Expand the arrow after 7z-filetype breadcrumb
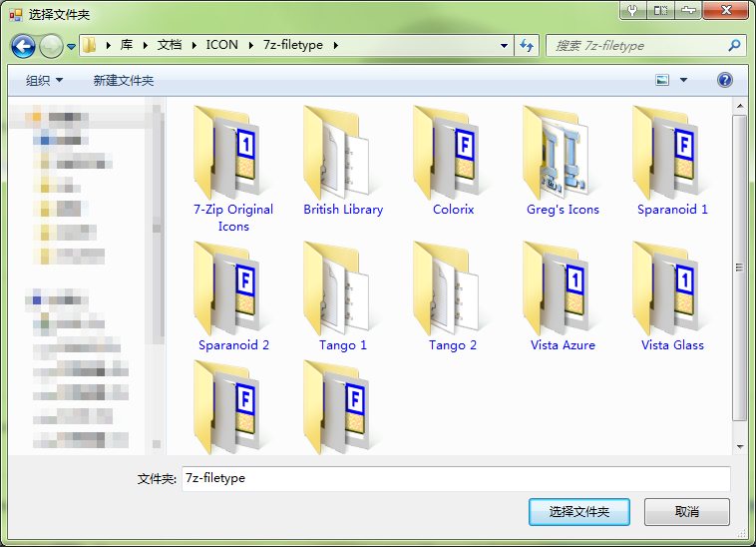 tap(335, 45)
